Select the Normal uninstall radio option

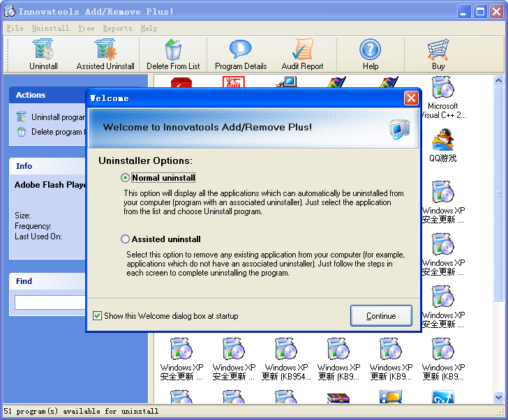pos(126,178)
